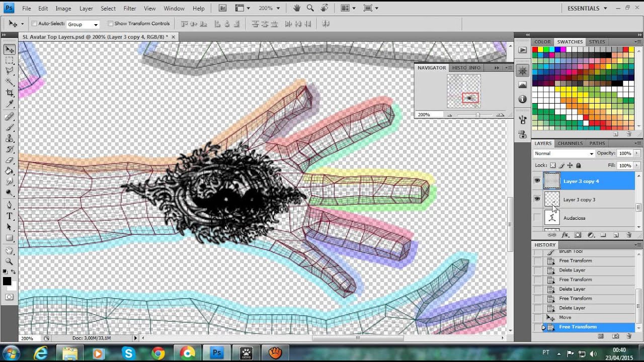Select the Lasso tool
Viewport: 644px width, 362px height.
click(x=10, y=70)
